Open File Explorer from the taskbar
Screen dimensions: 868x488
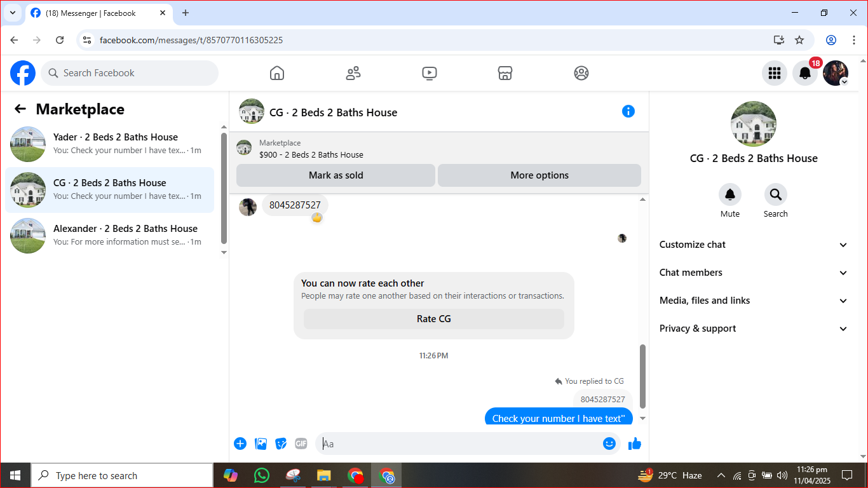tap(323, 475)
